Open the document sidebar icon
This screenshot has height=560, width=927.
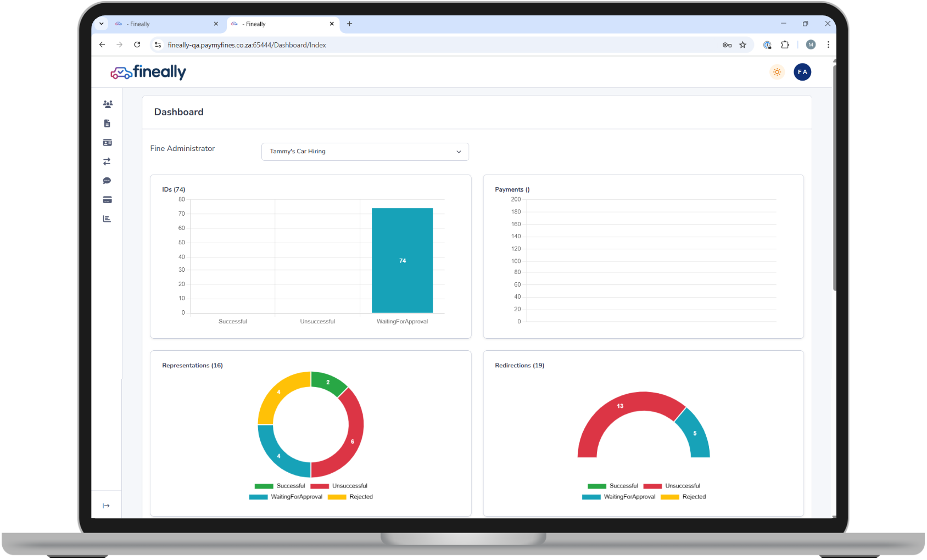(107, 124)
